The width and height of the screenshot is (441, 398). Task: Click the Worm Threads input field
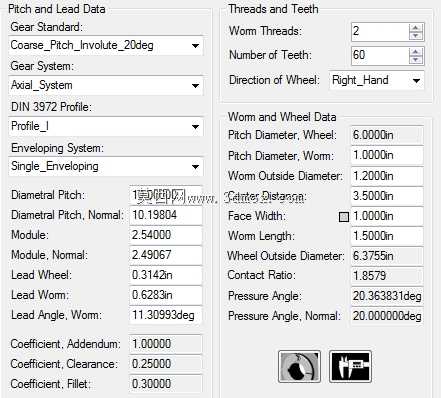click(380, 32)
